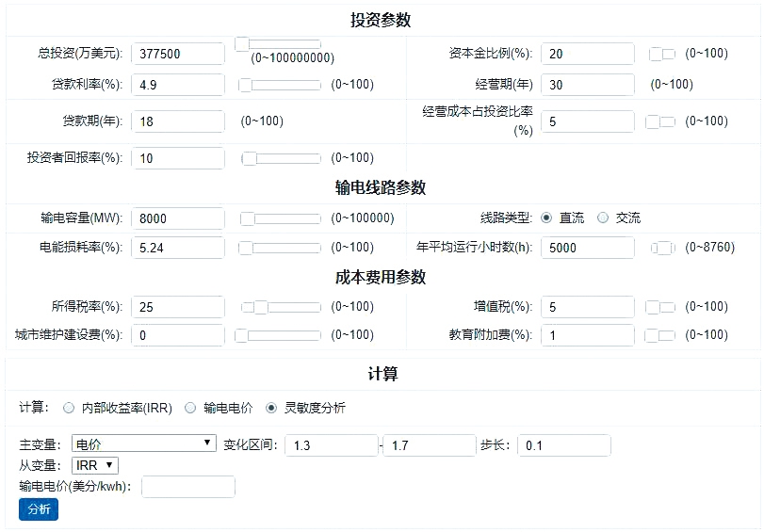The width and height of the screenshot is (764, 532).
Task: Choose 输电电价 calculation option
Action: point(190,408)
